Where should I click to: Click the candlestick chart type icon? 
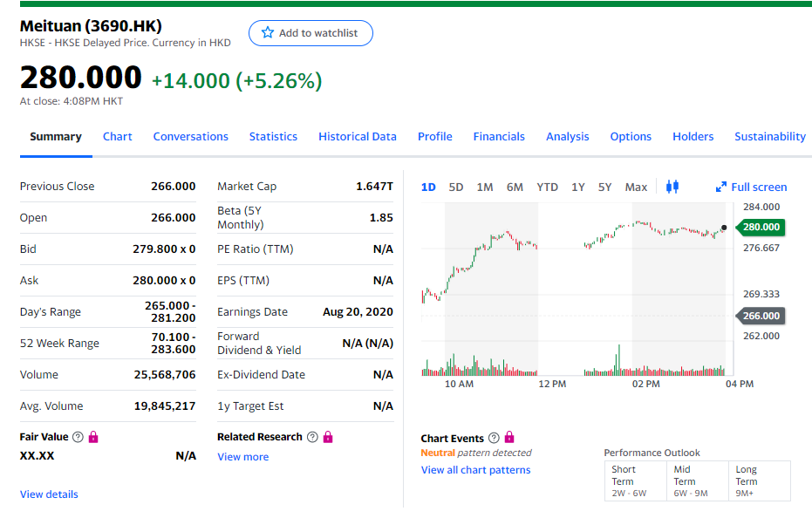(672, 187)
